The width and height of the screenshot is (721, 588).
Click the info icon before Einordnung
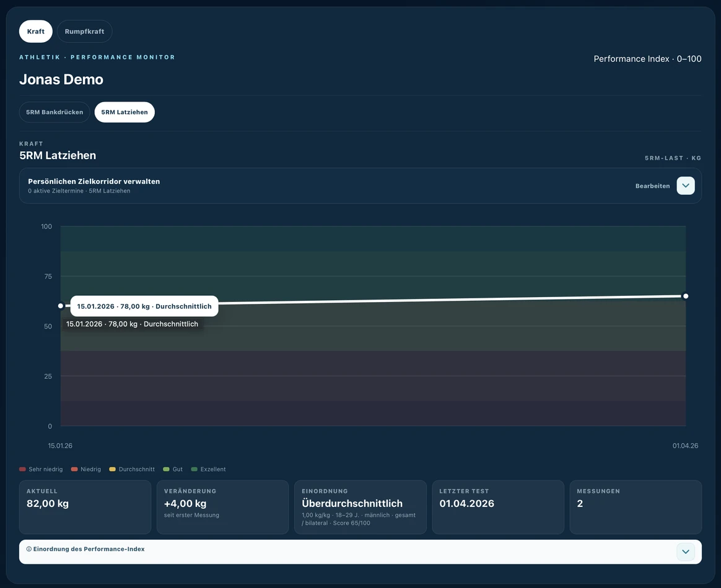pos(29,549)
